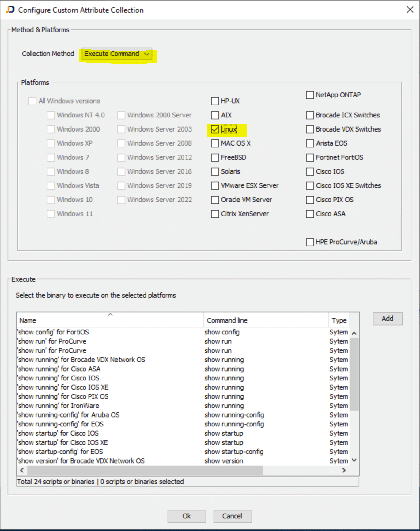Viewport: 420px width, 531px height.
Task: Select 'show startup' for Cisco IOS XE row
Action: [x=183, y=443]
